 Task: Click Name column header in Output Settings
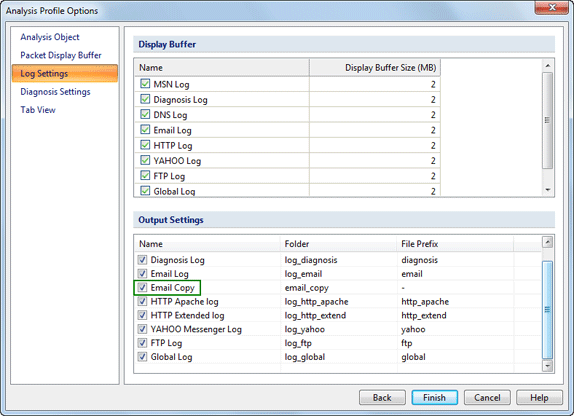[x=207, y=244]
